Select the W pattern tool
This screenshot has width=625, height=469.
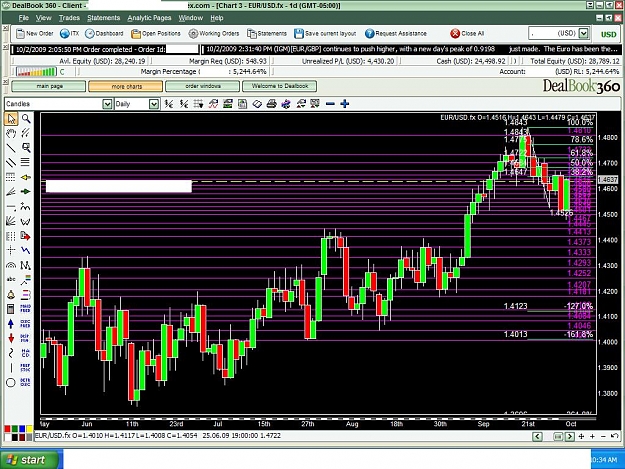pos(26,221)
